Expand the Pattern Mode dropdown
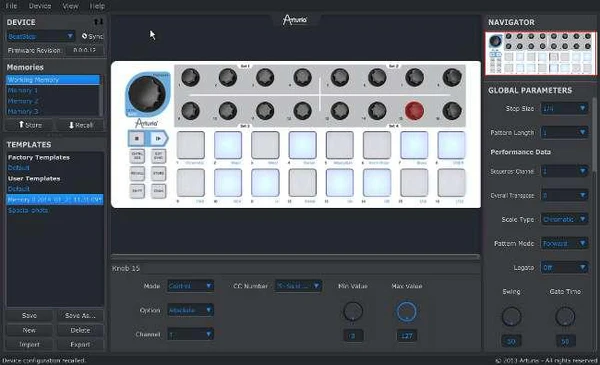 click(x=564, y=243)
